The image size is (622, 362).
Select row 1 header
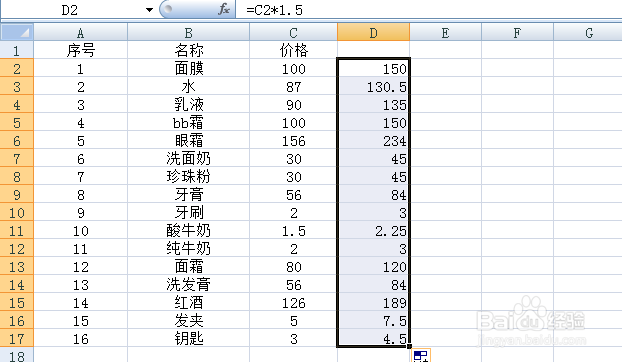(x=17, y=50)
